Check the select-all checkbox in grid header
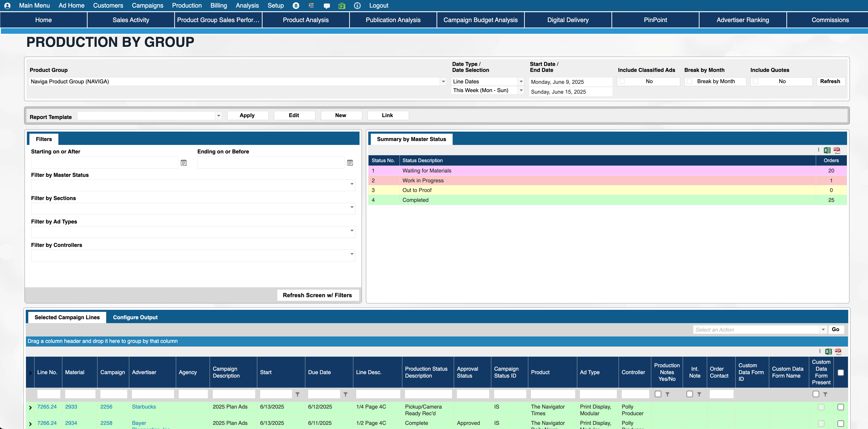Viewport: 868px width, 429px height. tap(840, 373)
